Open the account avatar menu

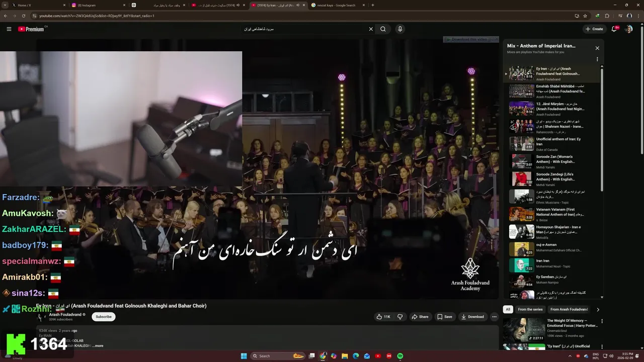(629, 29)
